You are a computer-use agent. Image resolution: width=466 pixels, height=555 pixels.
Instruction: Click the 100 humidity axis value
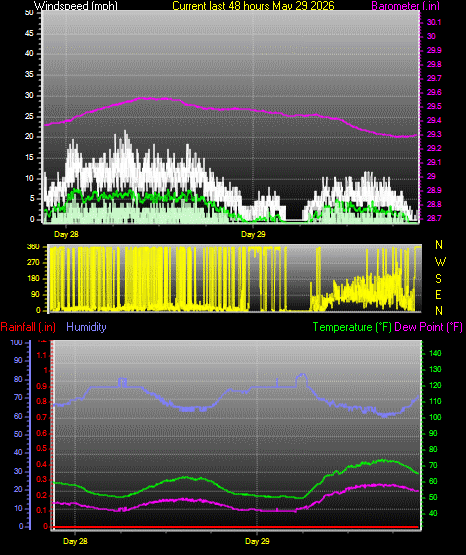coord(16,342)
